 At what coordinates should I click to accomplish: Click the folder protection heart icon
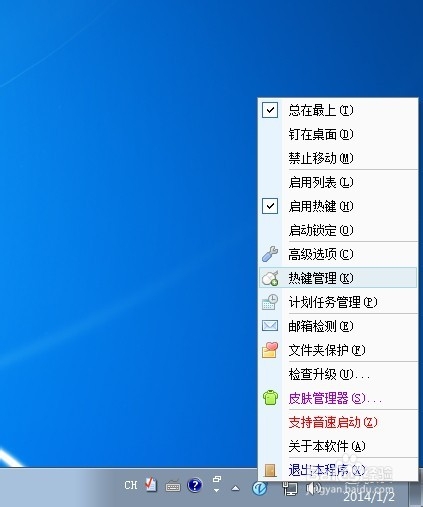click(270, 350)
